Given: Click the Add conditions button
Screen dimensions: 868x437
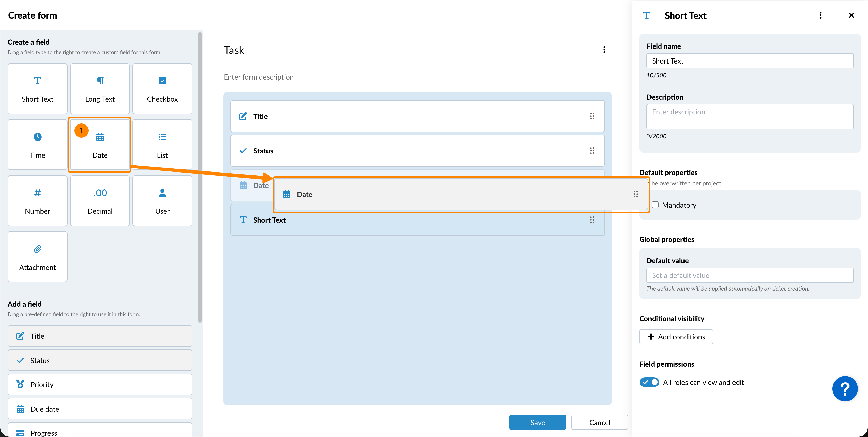Looking at the screenshot, I should coord(676,337).
